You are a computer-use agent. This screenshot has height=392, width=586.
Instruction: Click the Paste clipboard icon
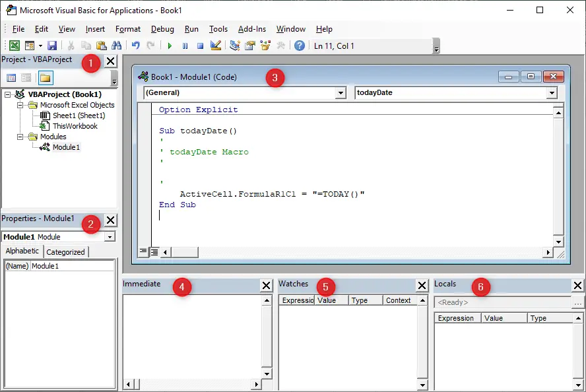[101, 46]
